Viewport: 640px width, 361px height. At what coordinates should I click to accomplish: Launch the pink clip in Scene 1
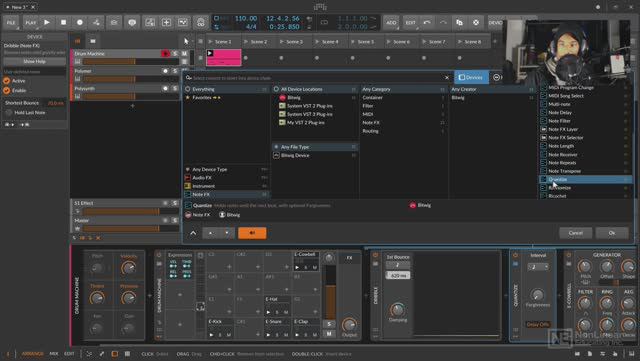point(210,53)
